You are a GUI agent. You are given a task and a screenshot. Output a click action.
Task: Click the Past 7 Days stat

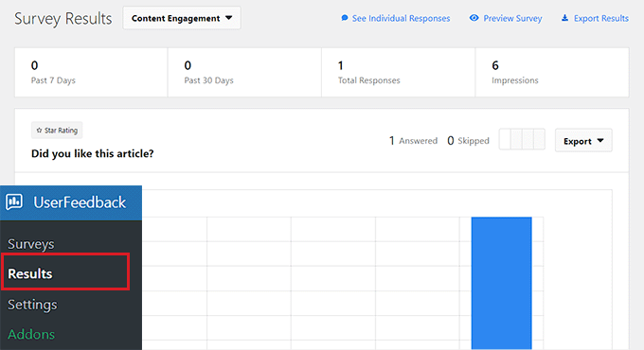point(91,73)
